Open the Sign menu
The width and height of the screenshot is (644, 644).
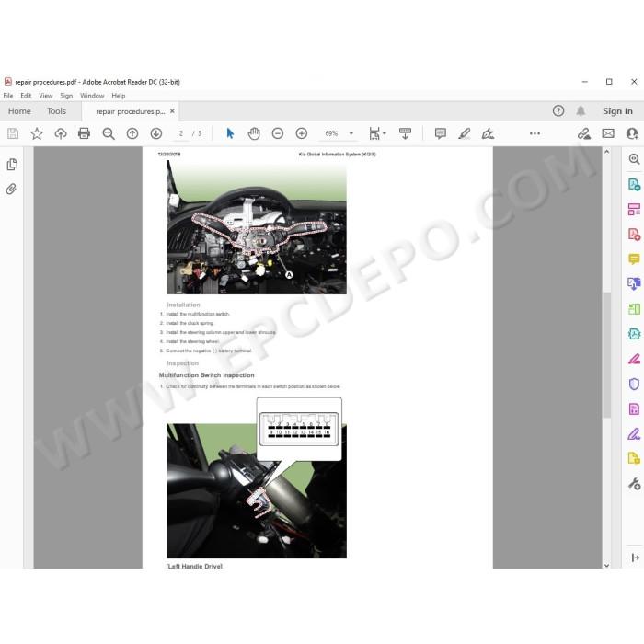(66, 96)
